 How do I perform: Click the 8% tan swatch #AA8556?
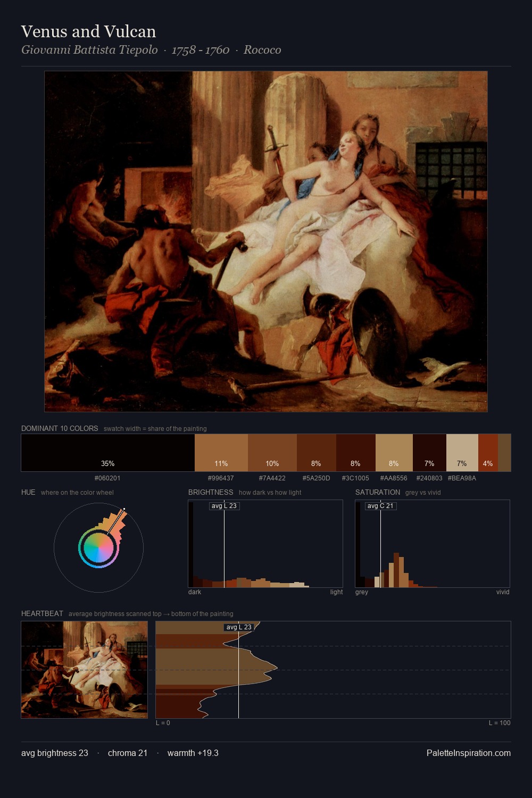click(x=394, y=453)
